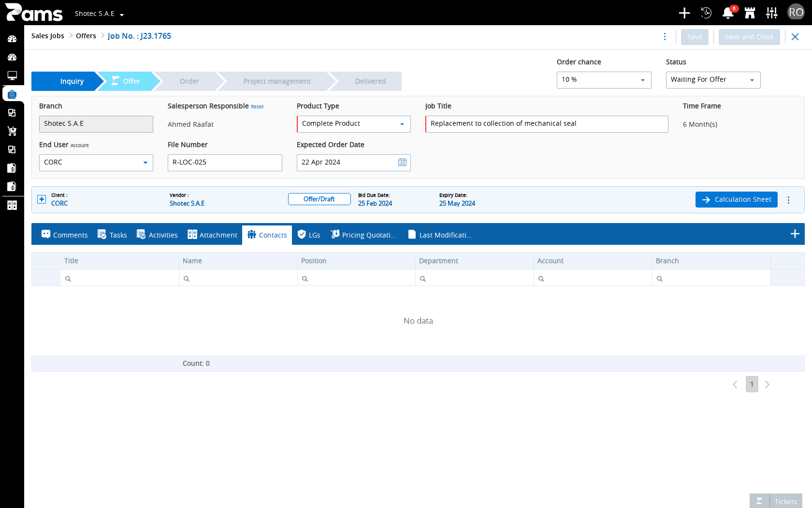Click the castle tower icon in header
The image size is (812, 508).
(x=750, y=13)
